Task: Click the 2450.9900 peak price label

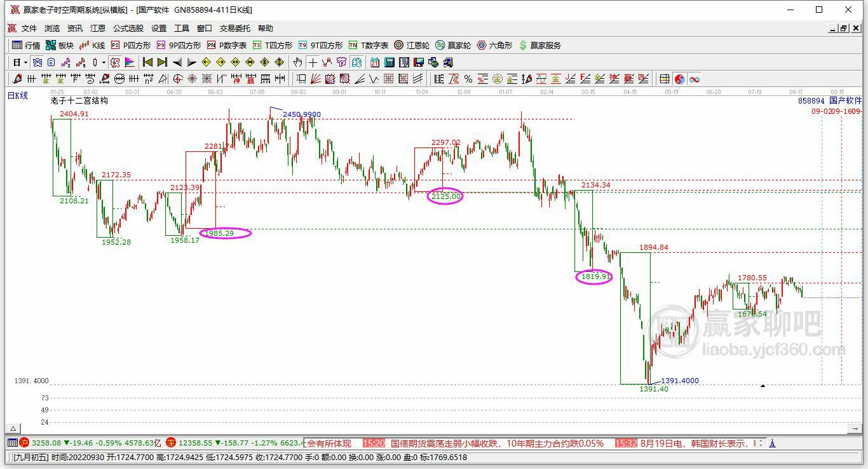Action: tap(302, 114)
